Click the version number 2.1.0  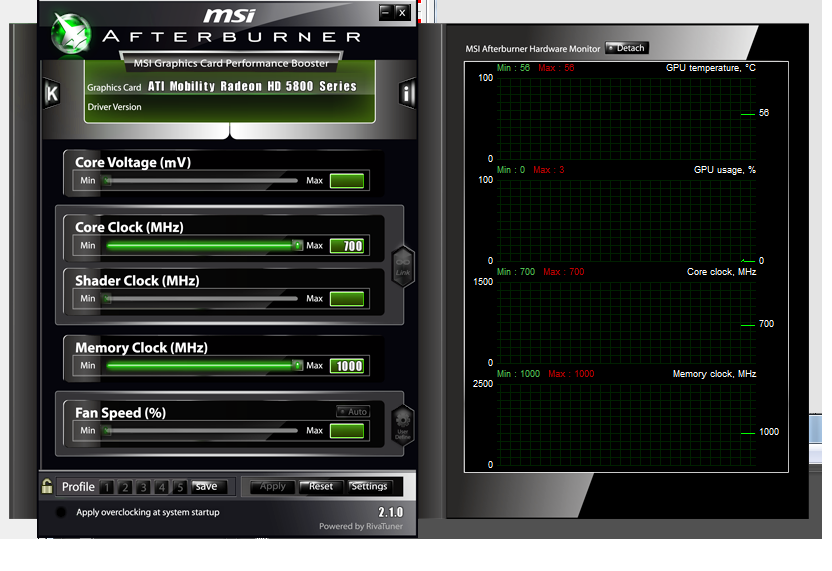(x=391, y=512)
